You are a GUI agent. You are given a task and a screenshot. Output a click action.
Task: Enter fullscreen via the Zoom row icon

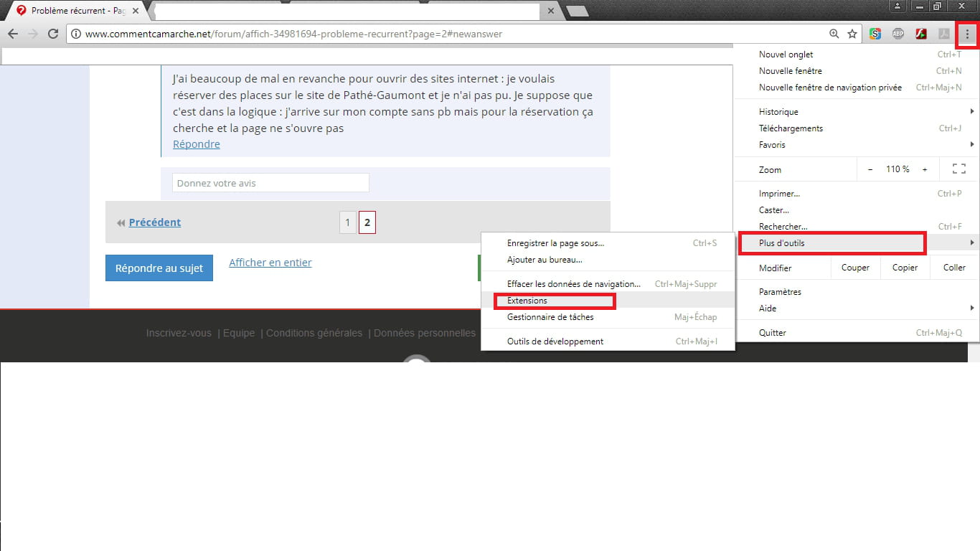(958, 169)
